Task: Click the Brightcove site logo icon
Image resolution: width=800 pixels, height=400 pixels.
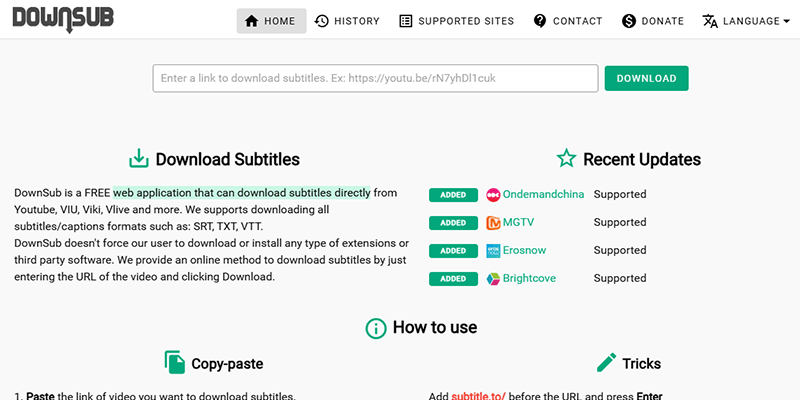Action: click(493, 278)
